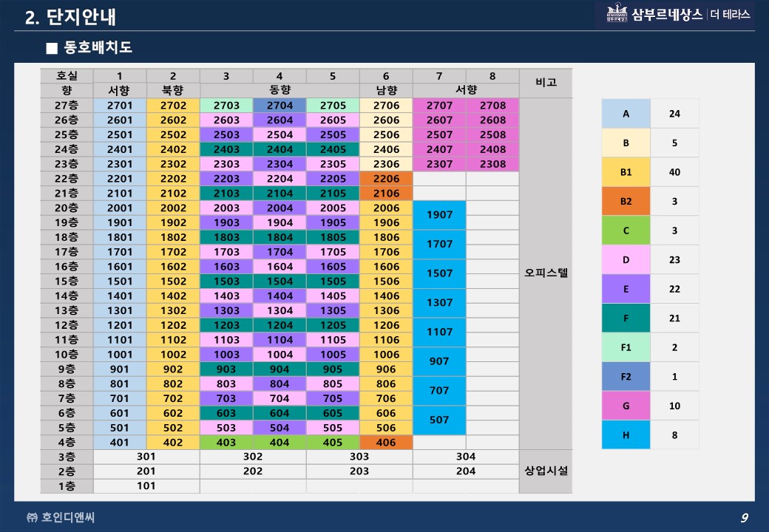769x532 pixels.
Task: Click unit 403 on the 4th floor
Action: tap(226, 443)
